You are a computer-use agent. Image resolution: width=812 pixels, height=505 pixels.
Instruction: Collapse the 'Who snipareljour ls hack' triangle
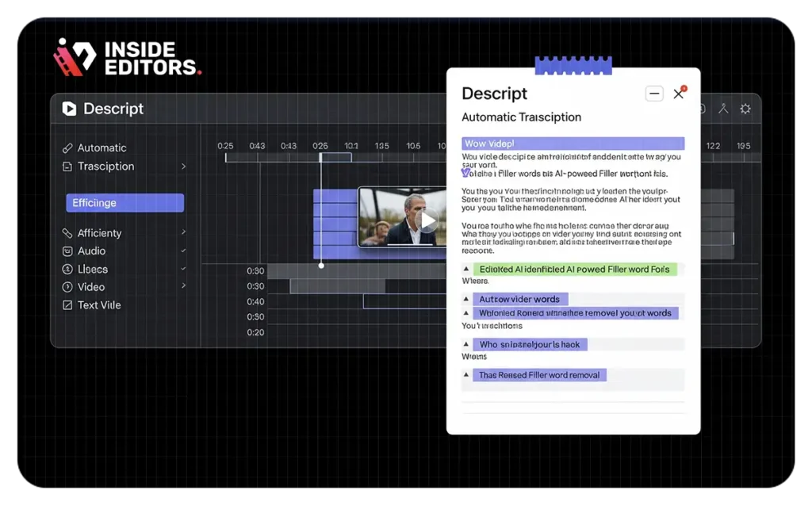coord(466,344)
